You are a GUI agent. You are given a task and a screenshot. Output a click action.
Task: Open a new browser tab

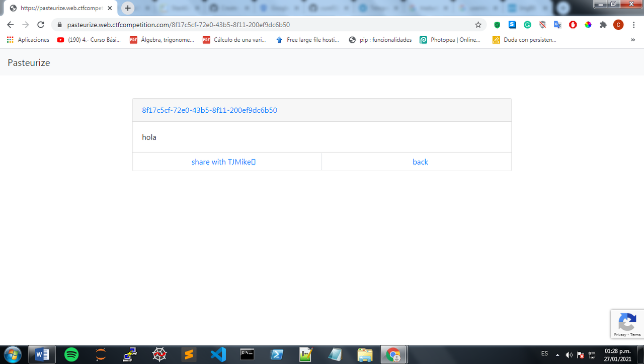click(x=128, y=8)
